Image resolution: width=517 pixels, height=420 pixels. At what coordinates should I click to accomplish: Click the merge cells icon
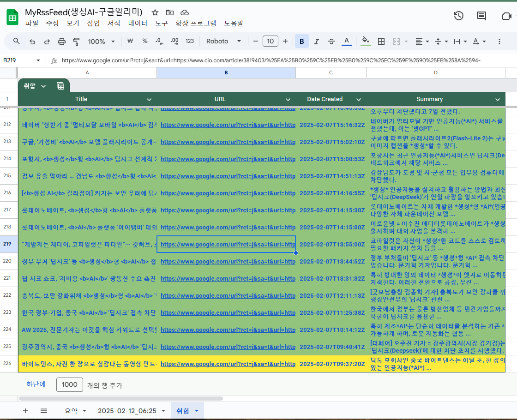click(397, 41)
